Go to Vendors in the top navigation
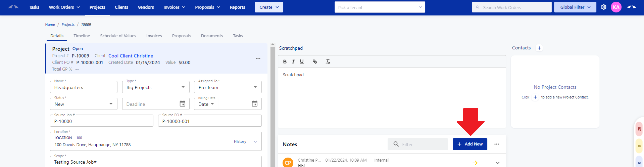The height and width of the screenshot is (167, 644). [146, 7]
